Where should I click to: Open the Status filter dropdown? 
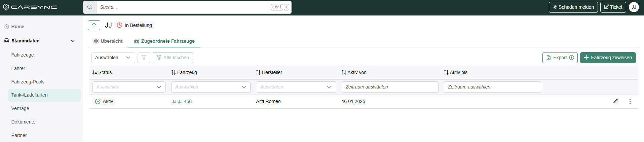click(129, 87)
